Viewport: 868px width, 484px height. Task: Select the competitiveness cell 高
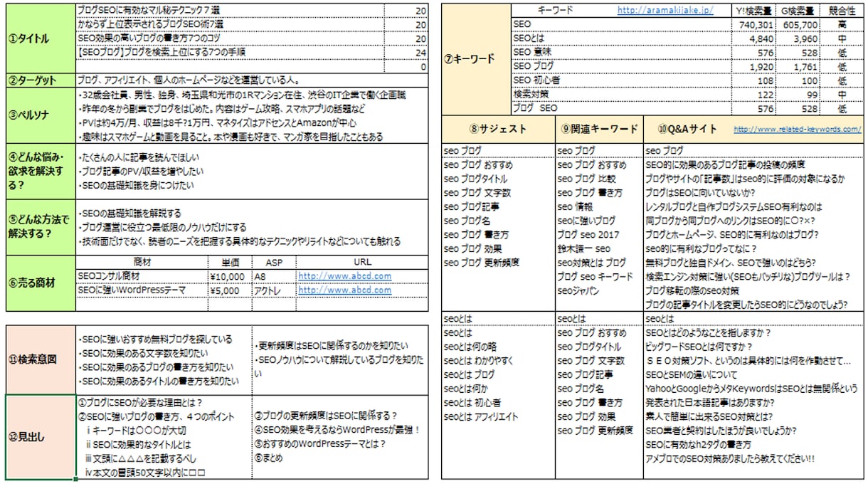click(x=842, y=24)
